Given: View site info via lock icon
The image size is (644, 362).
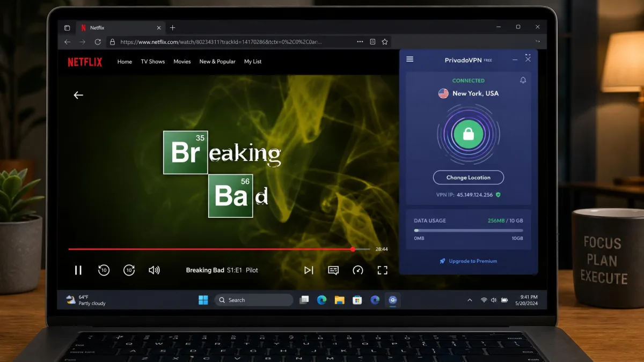Looking at the screenshot, I should point(112,42).
